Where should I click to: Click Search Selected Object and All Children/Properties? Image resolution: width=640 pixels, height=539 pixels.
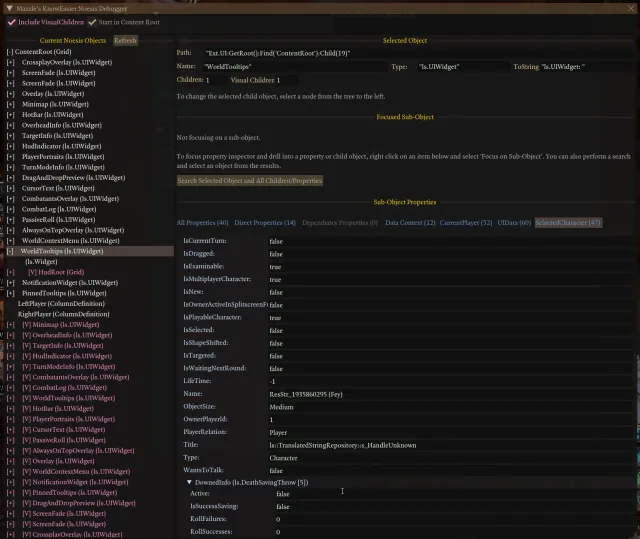[250, 180]
